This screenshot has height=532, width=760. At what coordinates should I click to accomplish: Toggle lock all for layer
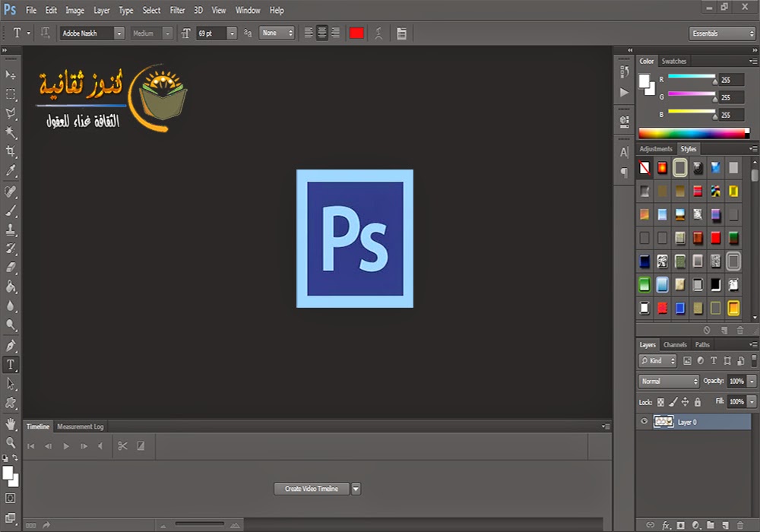[x=698, y=402]
